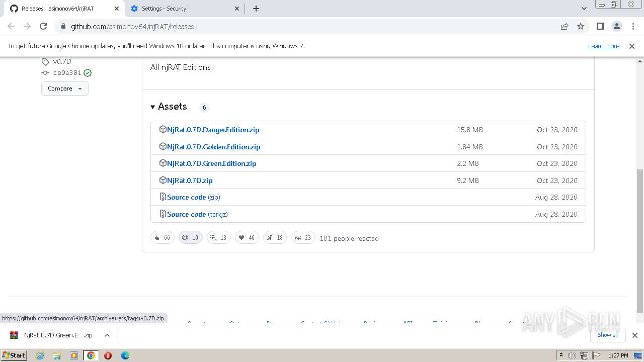Toggle the party popper reaction 13
Image resolution: width=644 pixels, height=362 pixels.
coord(219,238)
